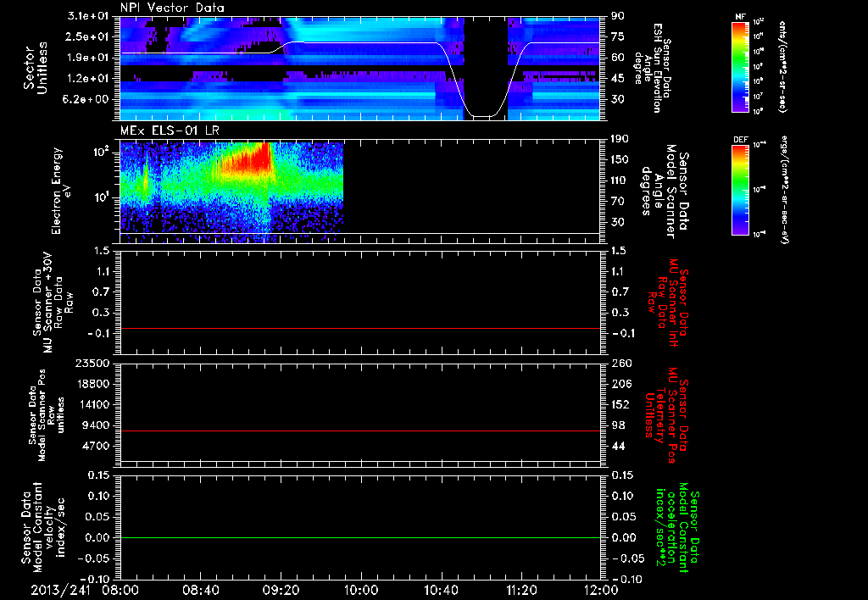This screenshot has width=868, height=600.
Task: Click the '90' sun elevation tick
Action: (x=618, y=16)
